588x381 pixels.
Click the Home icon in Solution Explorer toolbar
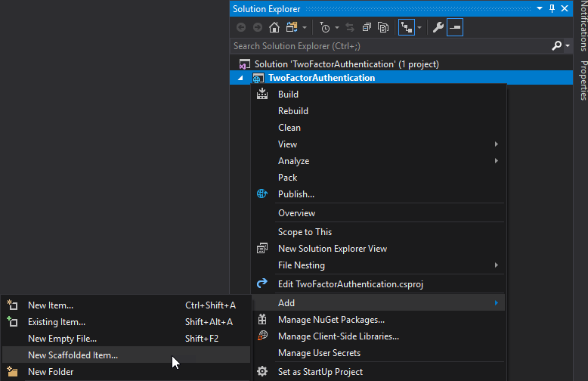point(274,28)
